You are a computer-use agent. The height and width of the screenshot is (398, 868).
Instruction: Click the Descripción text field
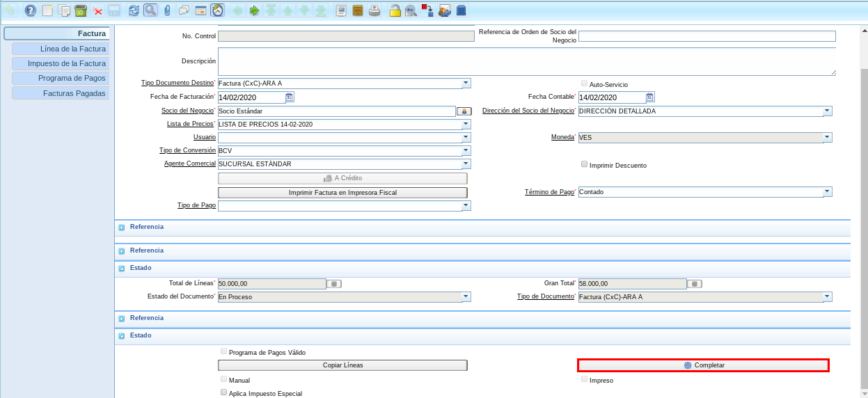[x=526, y=61]
